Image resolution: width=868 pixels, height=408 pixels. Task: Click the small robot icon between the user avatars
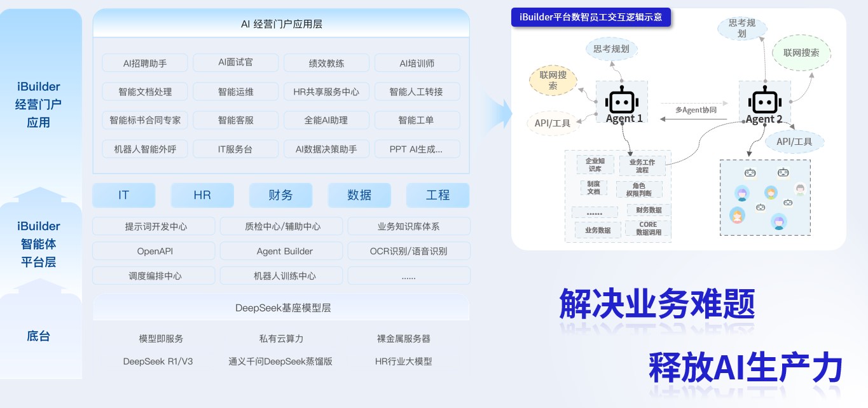pyautogui.click(x=761, y=207)
